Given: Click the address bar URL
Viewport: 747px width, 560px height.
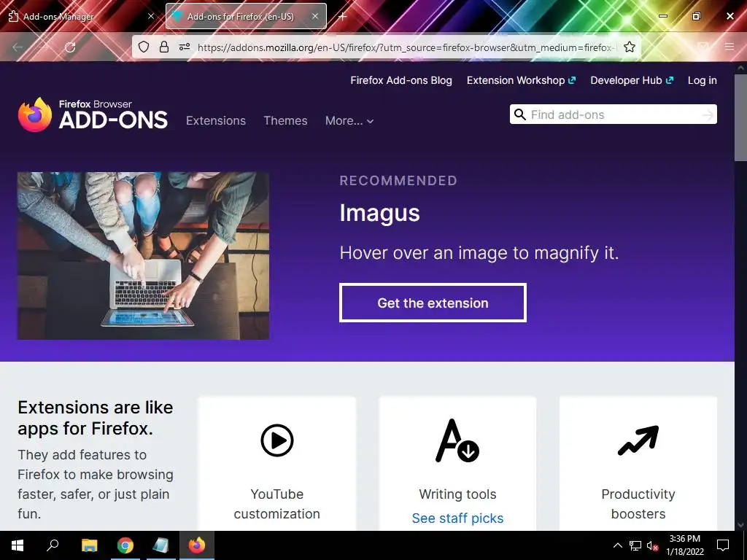Looking at the screenshot, I should pyautogui.click(x=406, y=47).
